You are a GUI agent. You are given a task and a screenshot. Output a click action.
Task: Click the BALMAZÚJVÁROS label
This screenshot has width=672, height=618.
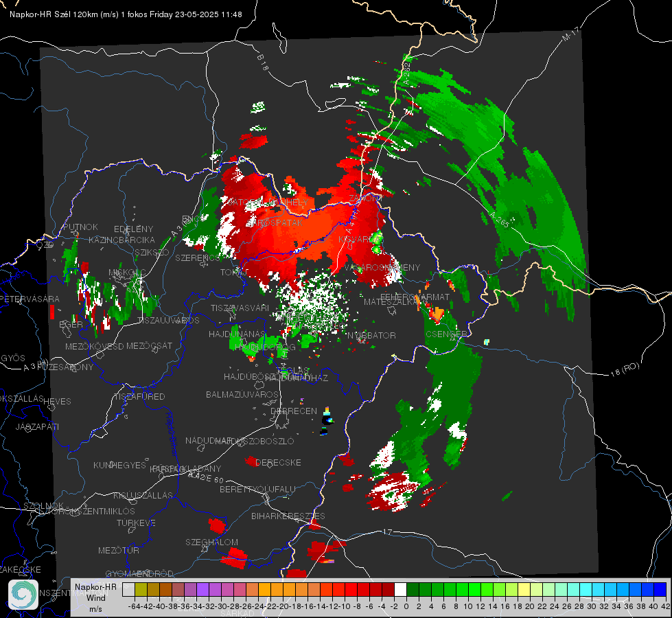click(242, 394)
